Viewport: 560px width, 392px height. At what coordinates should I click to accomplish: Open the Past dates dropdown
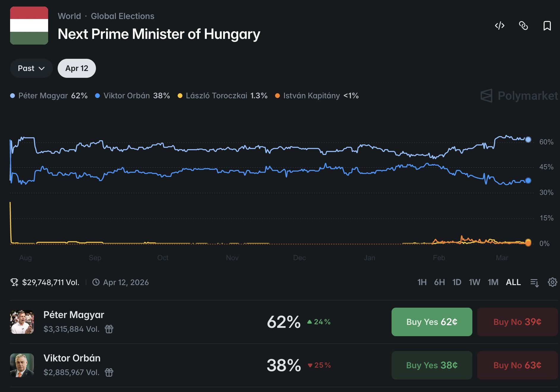[31, 68]
